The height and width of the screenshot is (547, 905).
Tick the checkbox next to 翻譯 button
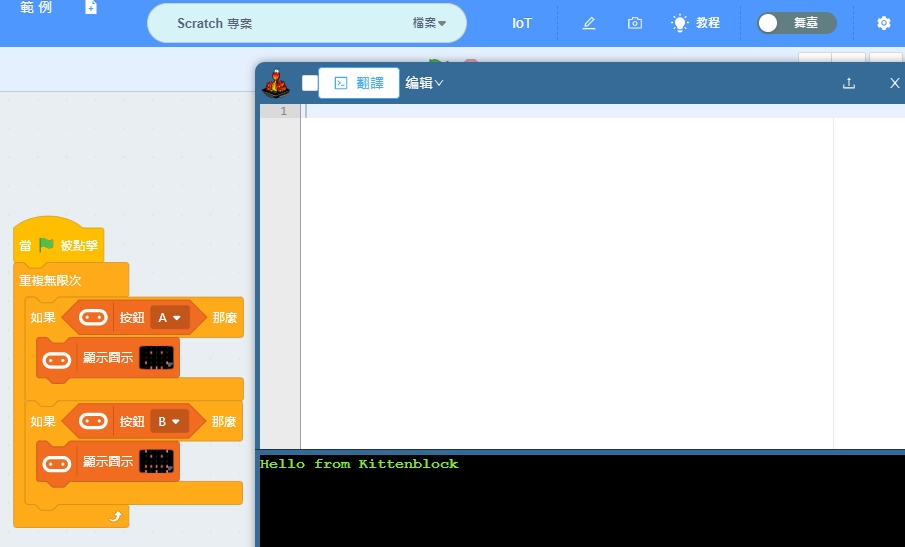tap(310, 83)
